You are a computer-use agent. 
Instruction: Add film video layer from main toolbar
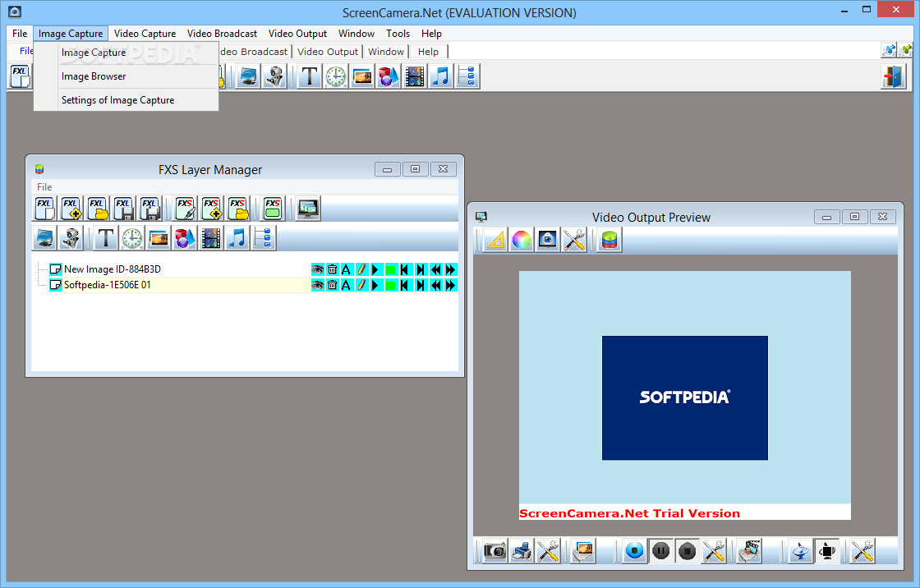pos(415,76)
